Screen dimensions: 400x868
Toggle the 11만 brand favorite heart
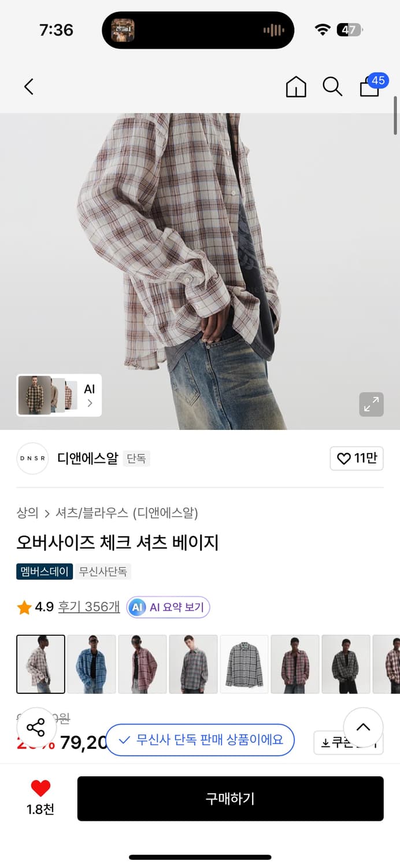(x=357, y=458)
